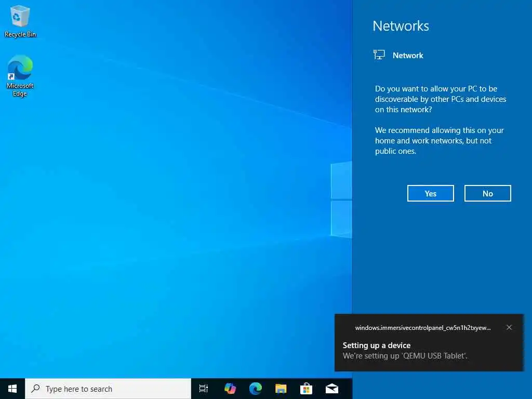This screenshot has width=532, height=399.
Task: Open Microsoft Edge from the taskbar
Action: coord(256,389)
